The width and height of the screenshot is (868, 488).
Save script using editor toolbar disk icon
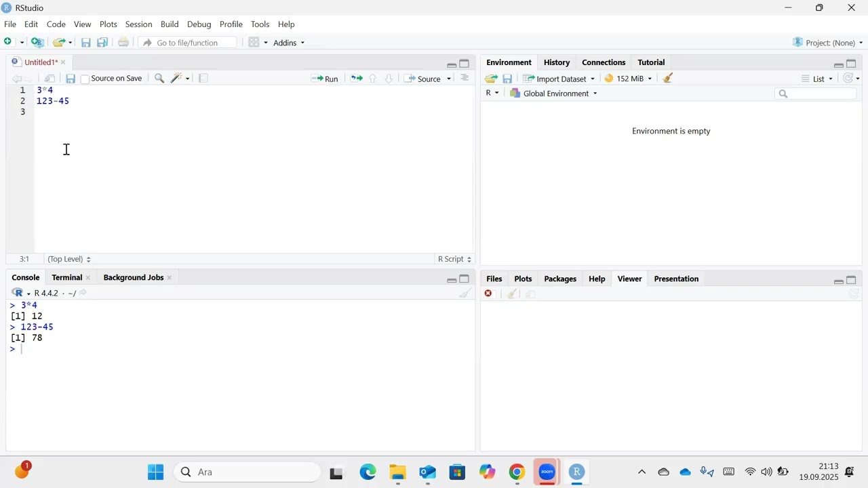71,79
